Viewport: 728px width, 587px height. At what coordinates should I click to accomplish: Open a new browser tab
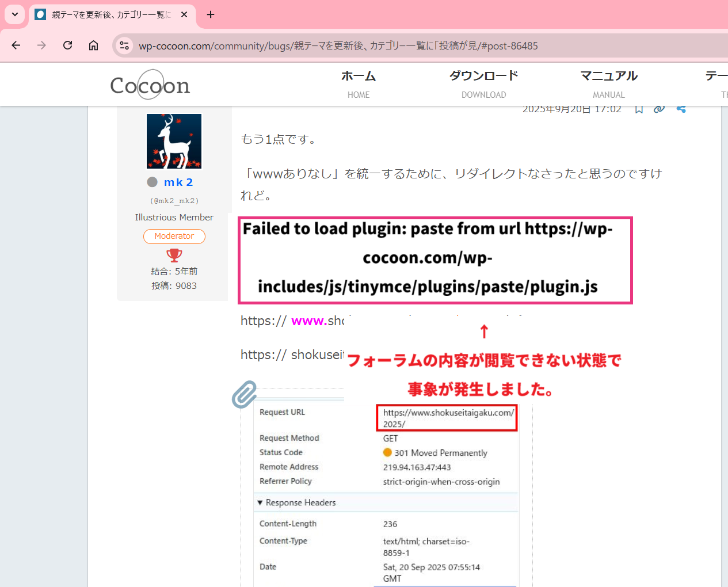tap(211, 14)
